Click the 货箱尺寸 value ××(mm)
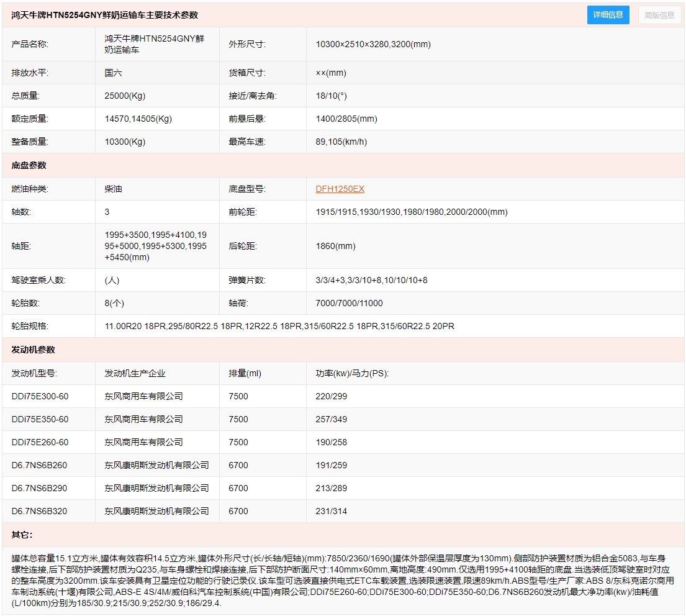686x616 pixels. click(331, 73)
